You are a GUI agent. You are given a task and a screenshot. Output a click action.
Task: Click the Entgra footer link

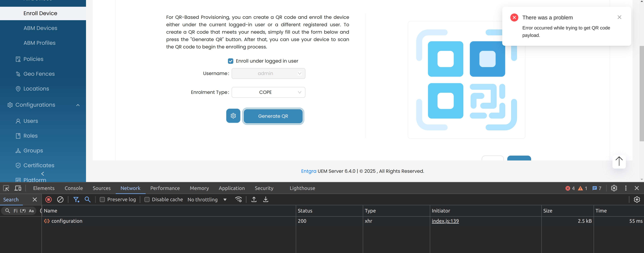coord(309,171)
